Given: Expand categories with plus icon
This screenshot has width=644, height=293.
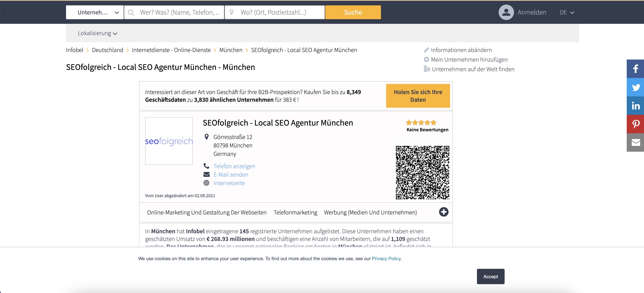Looking at the screenshot, I should (x=444, y=212).
